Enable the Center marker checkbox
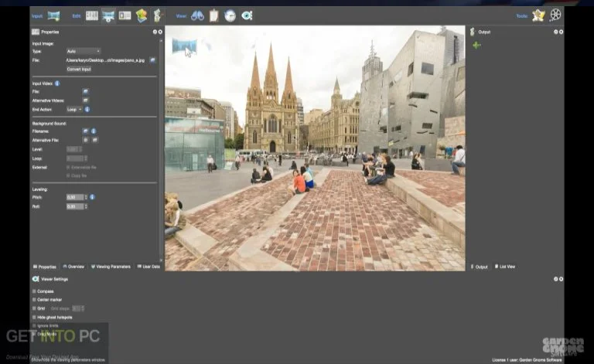This screenshot has height=364, width=594. [34, 300]
